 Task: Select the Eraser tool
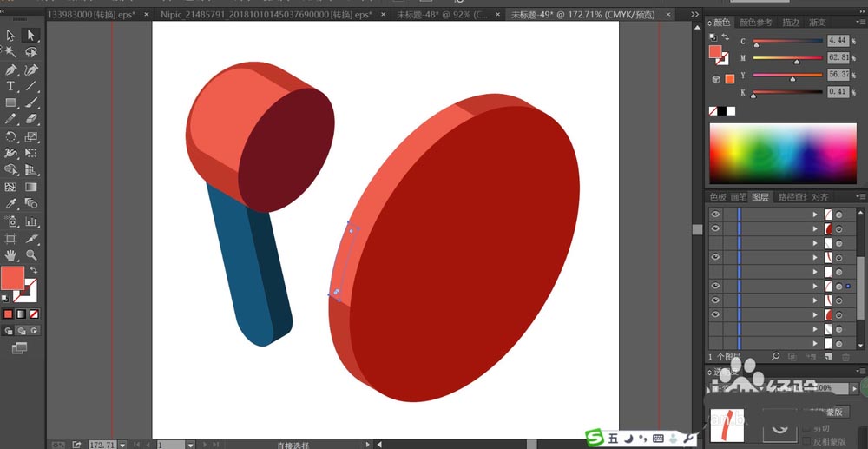pyautogui.click(x=31, y=119)
